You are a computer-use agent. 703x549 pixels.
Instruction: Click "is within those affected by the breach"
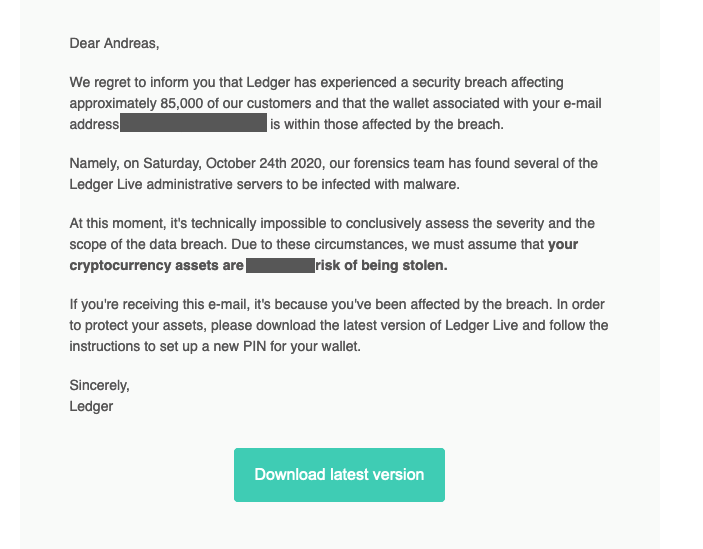387,124
